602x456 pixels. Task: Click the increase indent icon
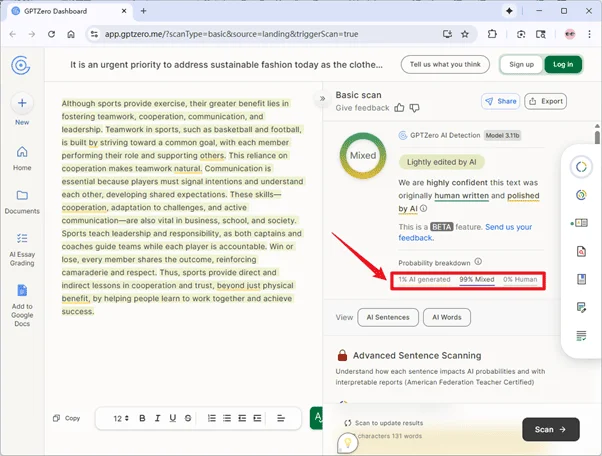click(x=257, y=418)
